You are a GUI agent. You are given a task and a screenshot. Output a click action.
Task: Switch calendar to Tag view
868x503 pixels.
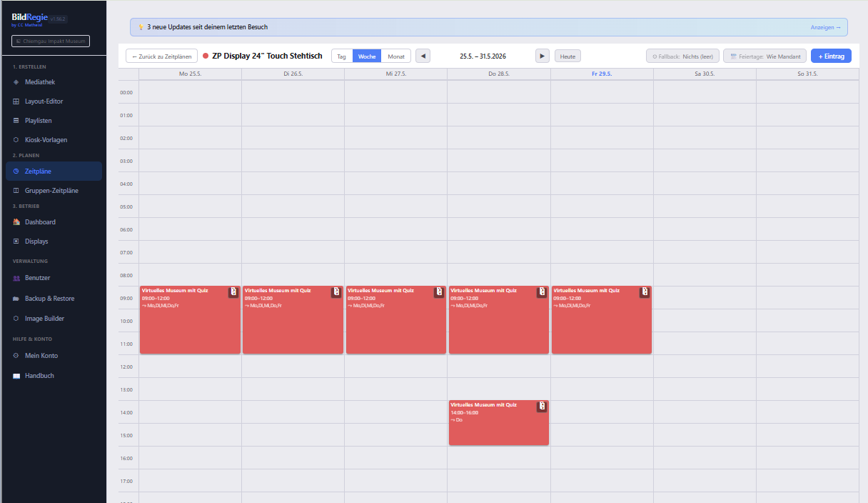(x=342, y=56)
